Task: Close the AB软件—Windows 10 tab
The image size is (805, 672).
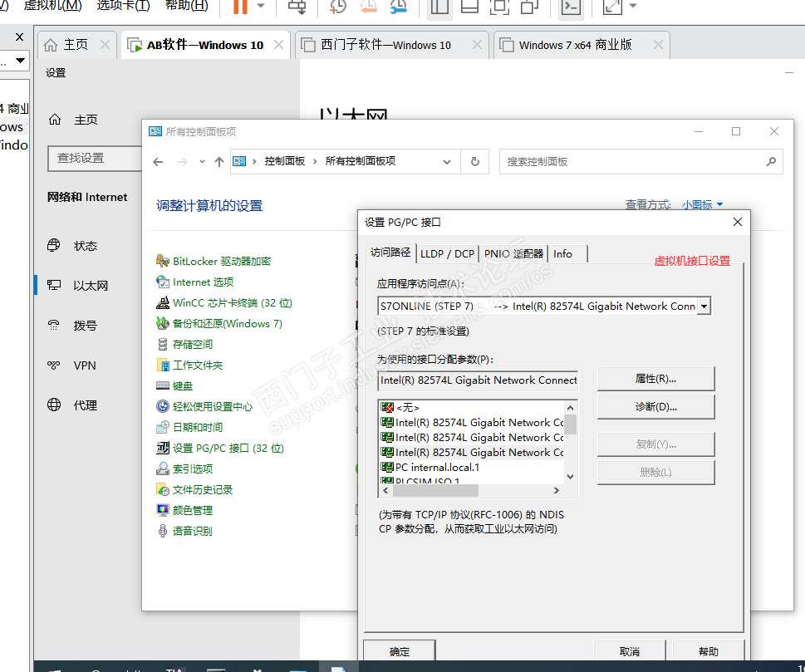Action: click(279, 45)
